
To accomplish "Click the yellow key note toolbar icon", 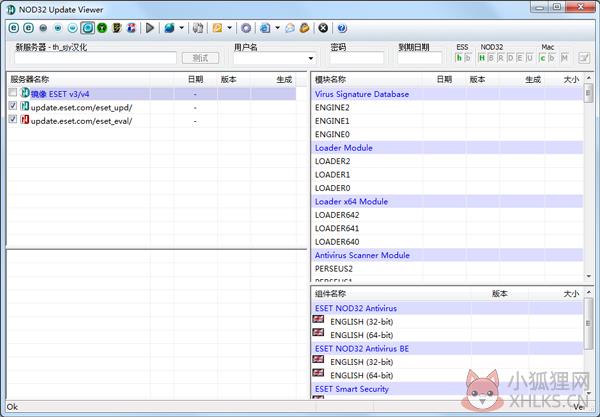I will (x=217, y=28).
